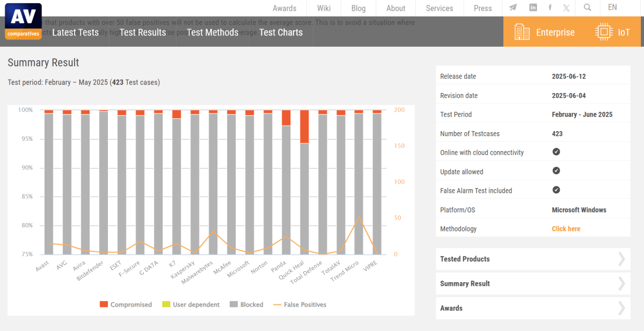Open the Facebook icon link
The image size is (644, 331).
tap(550, 8)
